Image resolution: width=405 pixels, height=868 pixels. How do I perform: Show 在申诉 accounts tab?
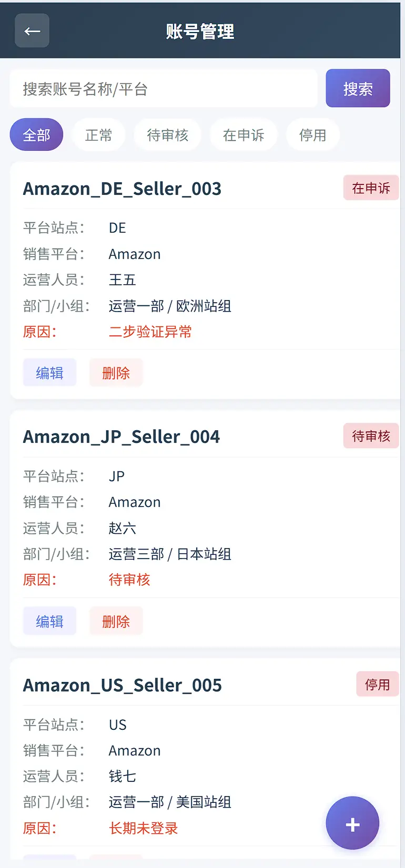(x=244, y=135)
